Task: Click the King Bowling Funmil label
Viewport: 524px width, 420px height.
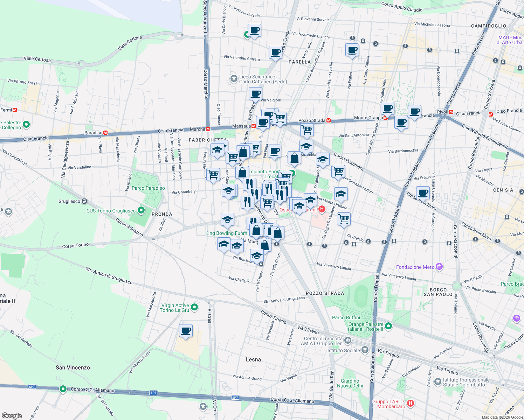Action: tap(227, 233)
